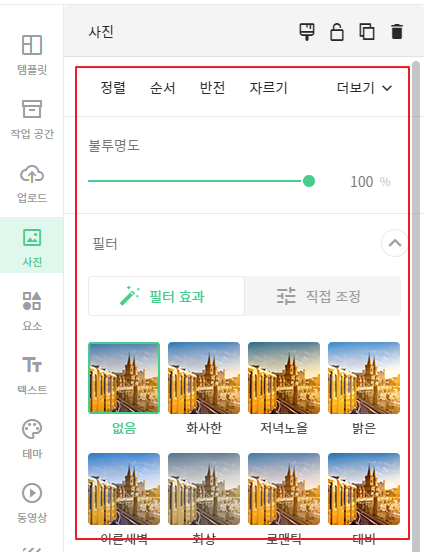Expand the 더보기 dropdown
This screenshot has width=424, height=552.
364,88
